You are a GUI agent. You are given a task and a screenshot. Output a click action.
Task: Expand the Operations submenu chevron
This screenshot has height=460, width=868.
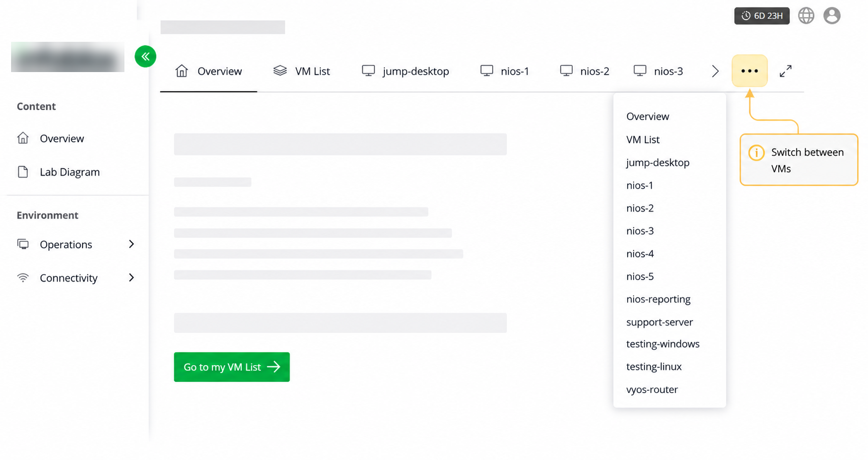click(131, 244)
